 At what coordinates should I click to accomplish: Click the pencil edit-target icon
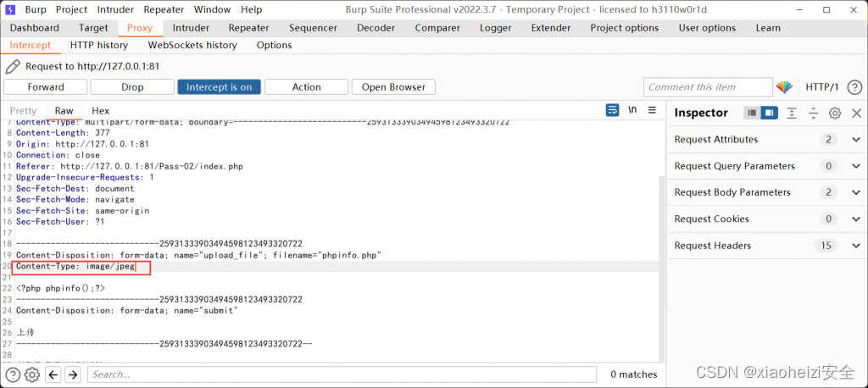tap(13, 66)
